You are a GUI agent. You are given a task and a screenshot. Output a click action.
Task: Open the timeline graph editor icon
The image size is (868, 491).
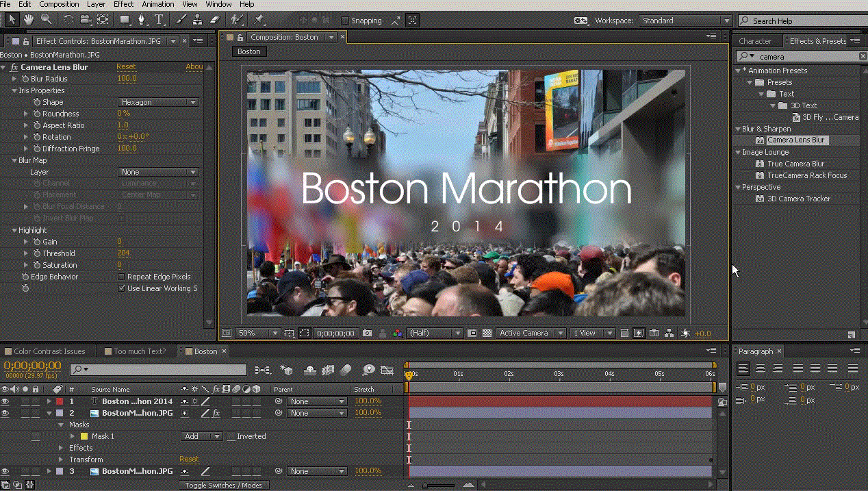387,370
